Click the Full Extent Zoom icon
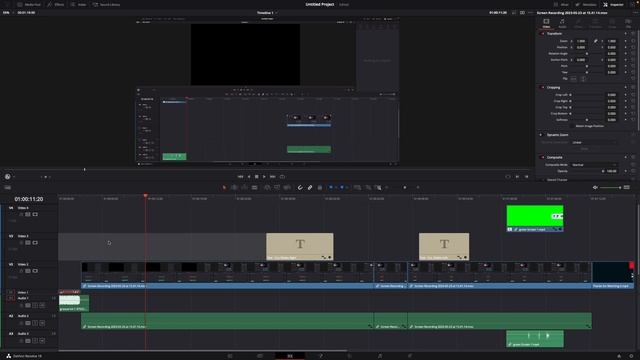The image size is (640, 360). coord(358,187)
